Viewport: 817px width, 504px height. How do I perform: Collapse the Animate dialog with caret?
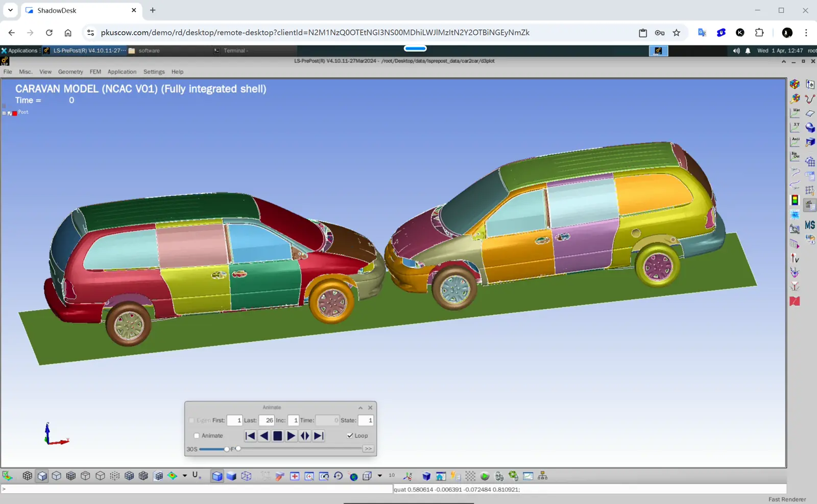tap(361, 408)
